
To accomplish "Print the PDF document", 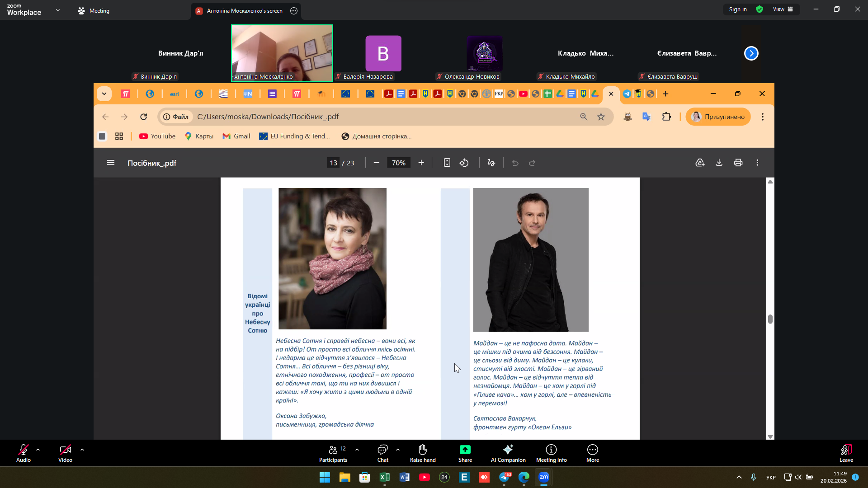I will (x=738, y=163).
